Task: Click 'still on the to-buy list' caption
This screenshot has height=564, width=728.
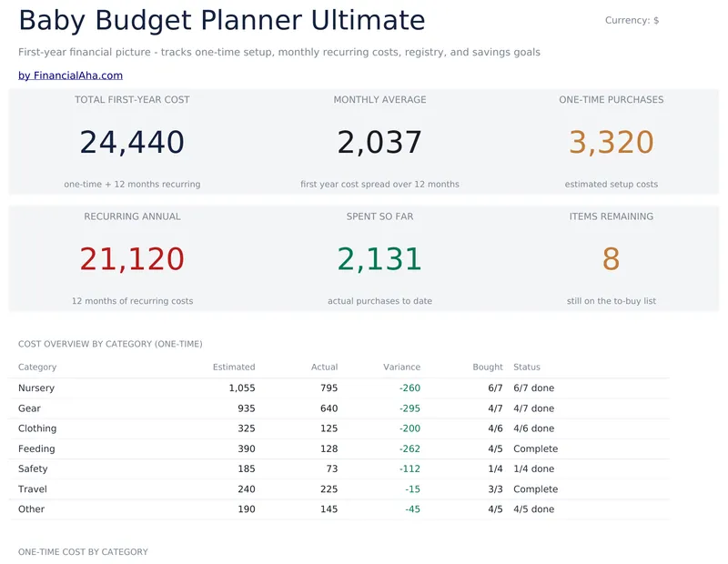Action: point(612,301)
